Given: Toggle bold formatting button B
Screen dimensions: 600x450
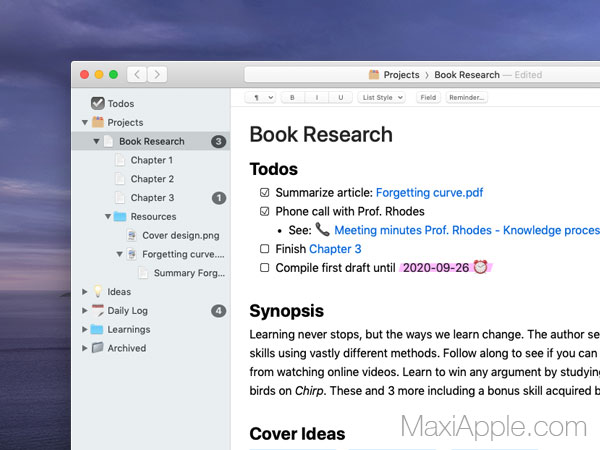Looking at the screenshot, I should (x=292, y=98).
